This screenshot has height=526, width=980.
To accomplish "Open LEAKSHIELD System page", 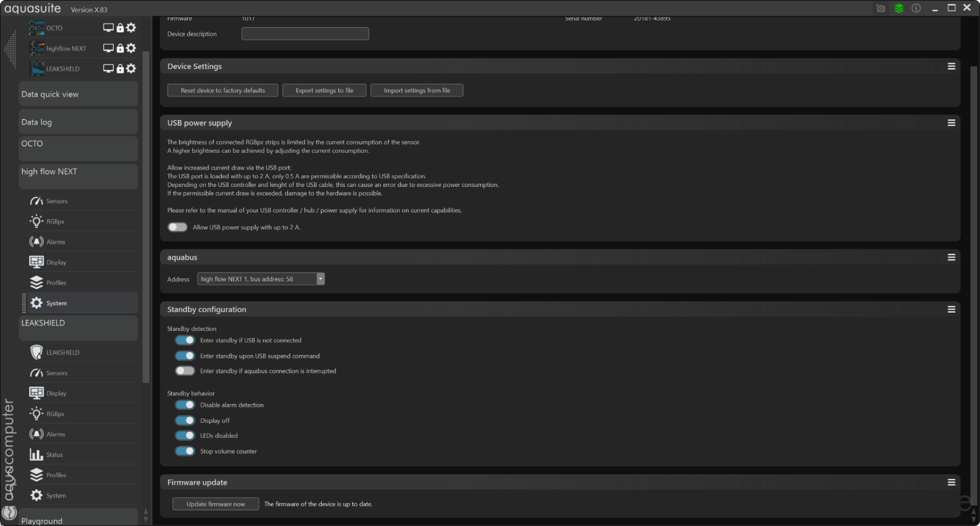I will pos(83,495).
